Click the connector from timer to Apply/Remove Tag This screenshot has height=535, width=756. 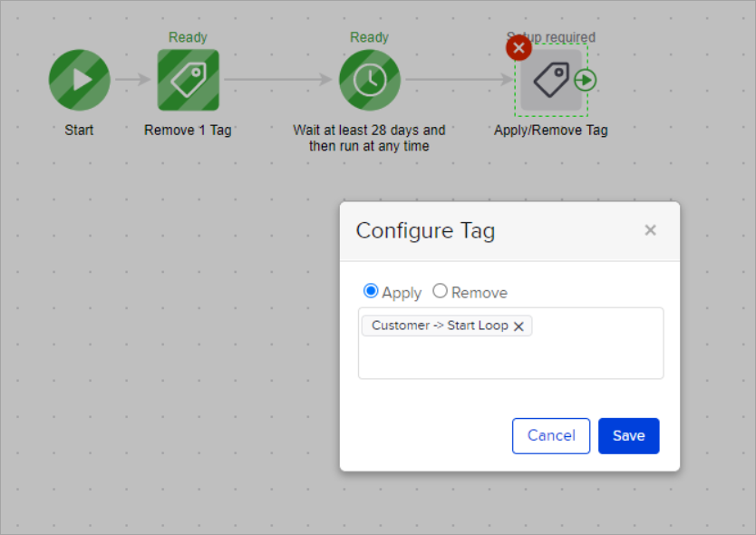(x=460, y=80)
